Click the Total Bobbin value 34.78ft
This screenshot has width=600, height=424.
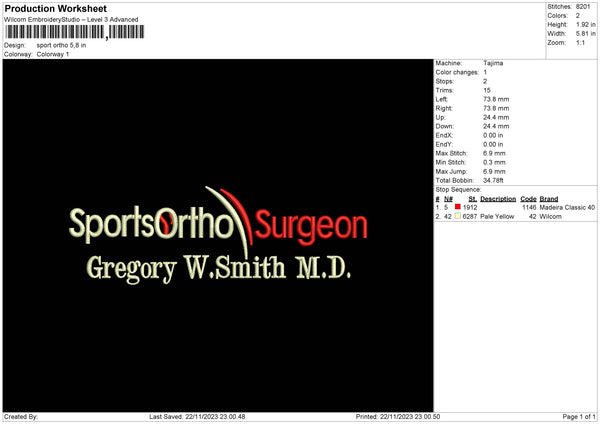493,180
